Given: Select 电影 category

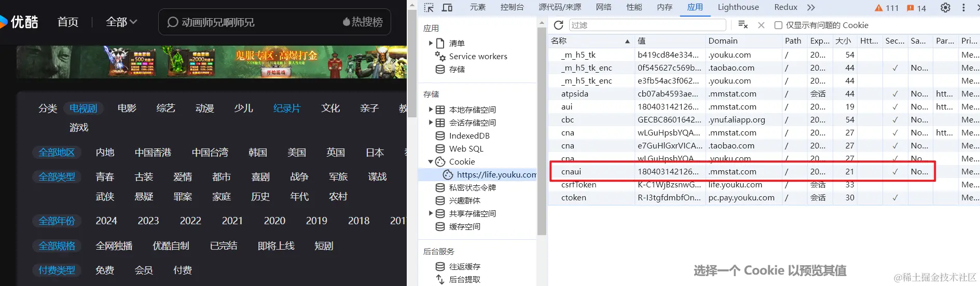Looking at the screenshot, I should click(127, 108).
